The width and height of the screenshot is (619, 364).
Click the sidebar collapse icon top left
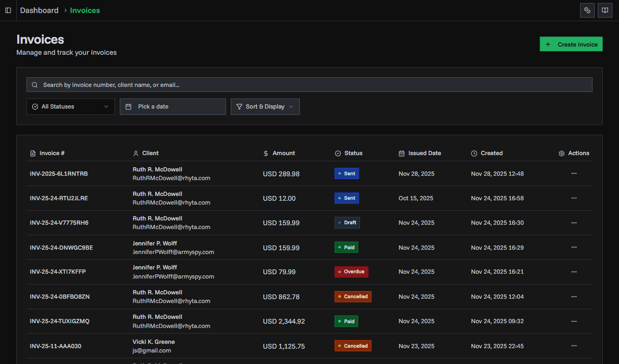[x=8, y=10]
